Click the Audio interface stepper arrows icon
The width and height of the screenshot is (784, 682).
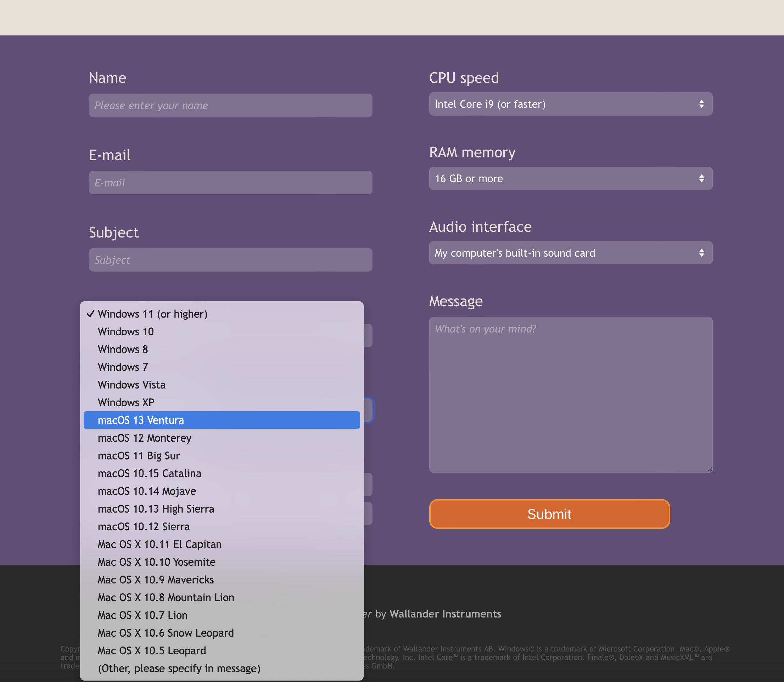click(701, 253)
